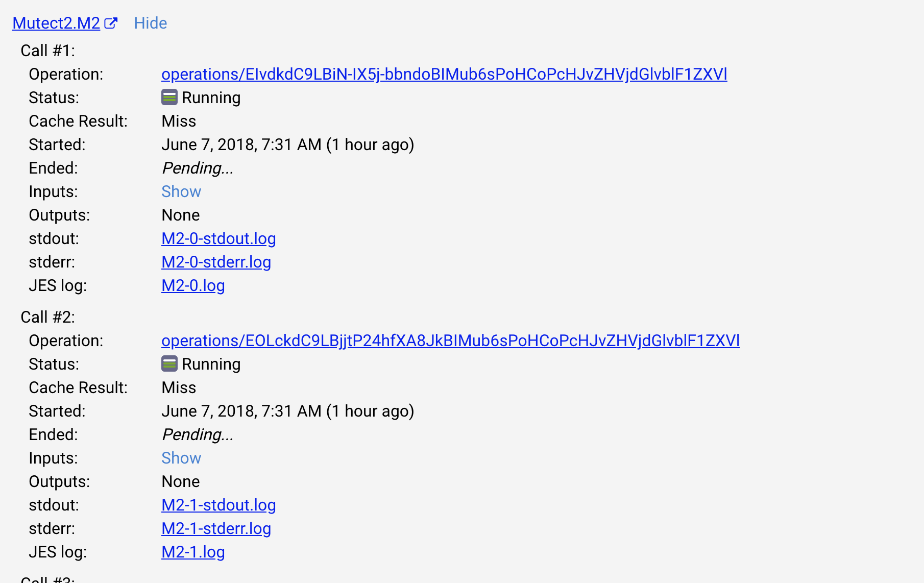This screenshot has height=583, width=924.
Task: Open Mutect2.M2 external link icon
Action: pos(111,23)
